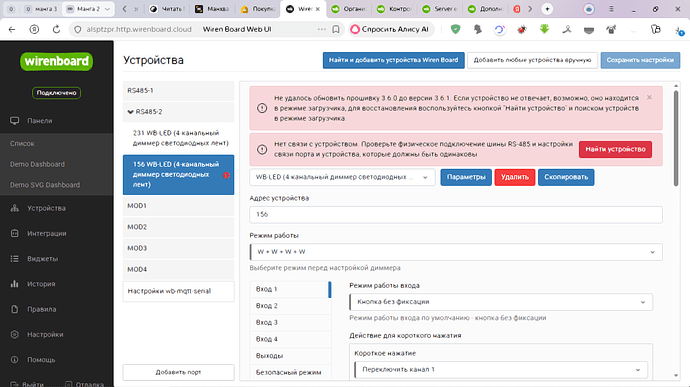Open Demo Dashboard link
Image resolution: width=690 pixels, height=387 pixels.
[x=37, y=164]
